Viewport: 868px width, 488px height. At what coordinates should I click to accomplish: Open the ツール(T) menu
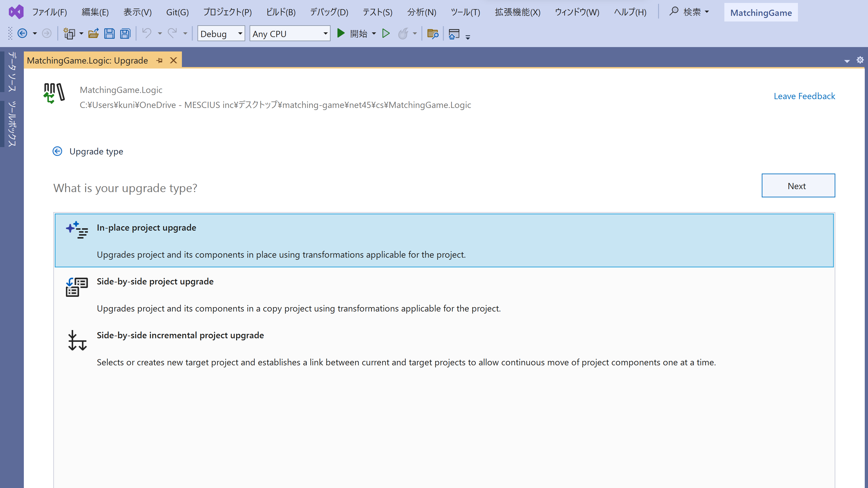pos(465,12)
